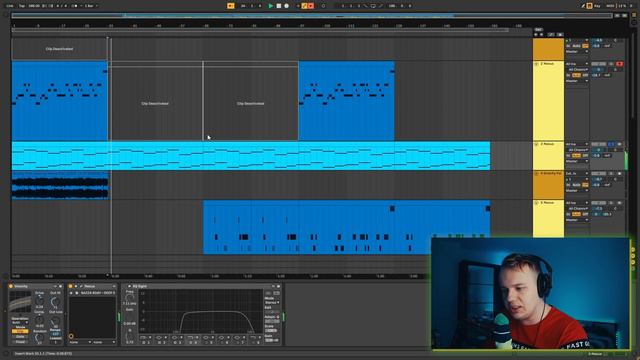This screenshot has width=640, height=360.
Task: Mute track 5 using its activator
Action: 599,203
